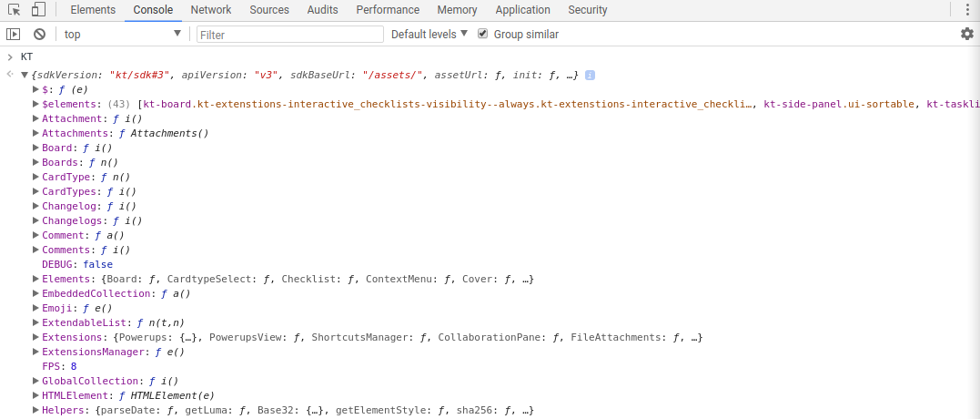Expand the CardTypes property
This screenshot has height=419, width=980.
36,191
